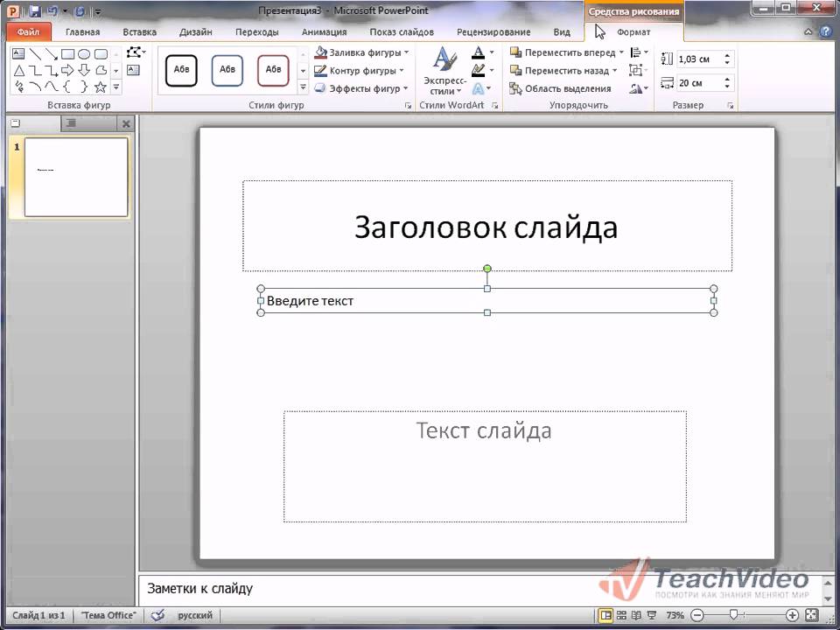Insert the 5-Point Star shape

[x=101, y=87]
